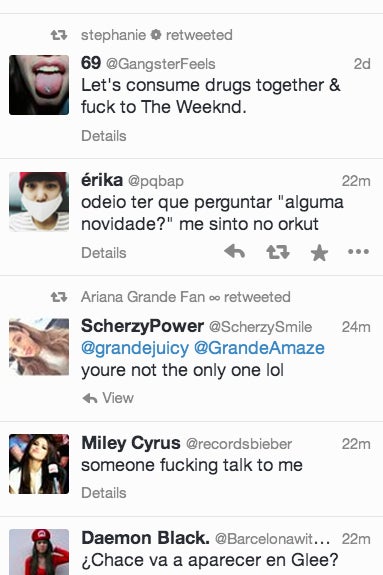The height and width of the screenshot is (575, 383).
Task: Open érika's avatar with red beanie
Action: pyautogui.click(x=39, y=202)
